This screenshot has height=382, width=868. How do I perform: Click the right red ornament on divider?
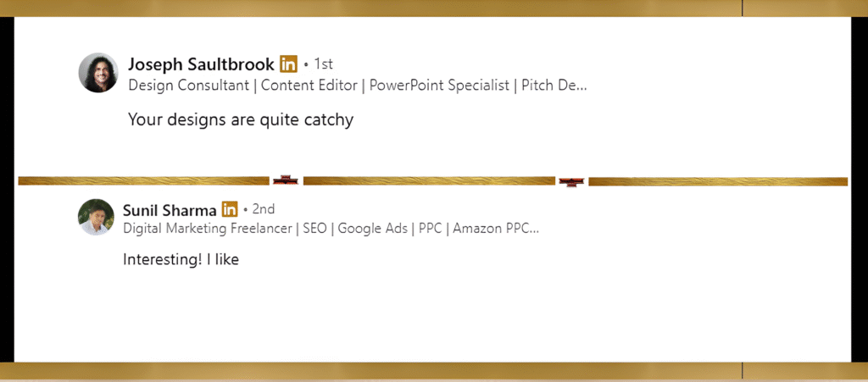click(x=572, y=180)
